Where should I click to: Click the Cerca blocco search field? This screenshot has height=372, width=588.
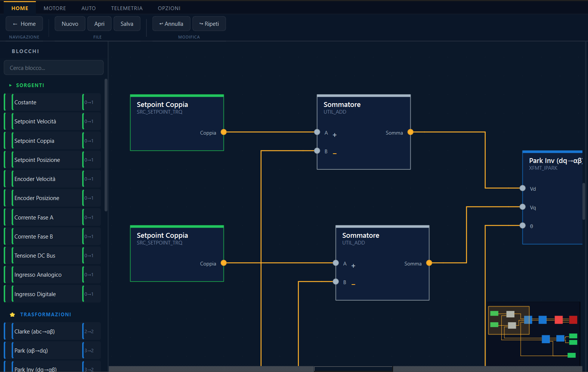(x=54, y=68)
